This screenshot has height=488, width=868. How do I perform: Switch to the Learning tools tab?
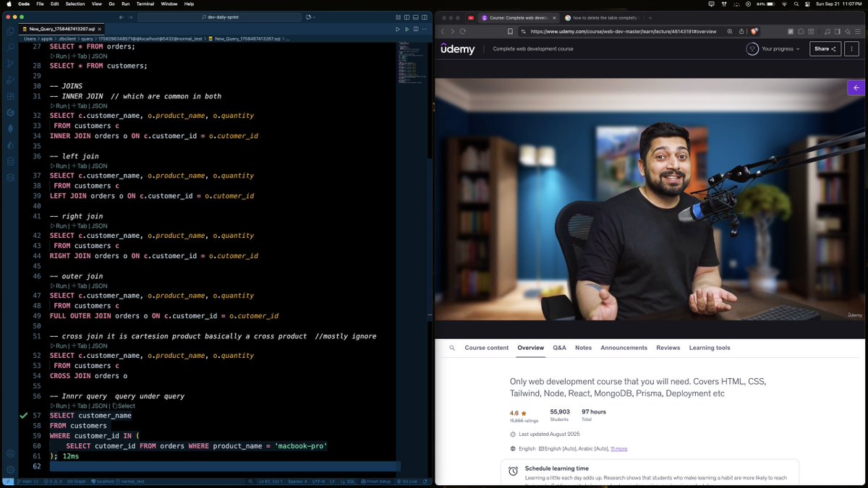tap(710, 348)
